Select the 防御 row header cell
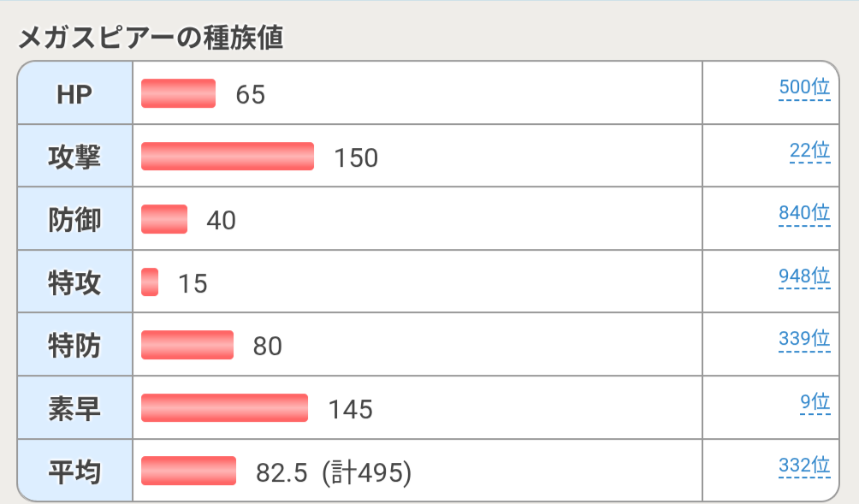Viewport: 859px width, 504px height. (x=74, y=220)
